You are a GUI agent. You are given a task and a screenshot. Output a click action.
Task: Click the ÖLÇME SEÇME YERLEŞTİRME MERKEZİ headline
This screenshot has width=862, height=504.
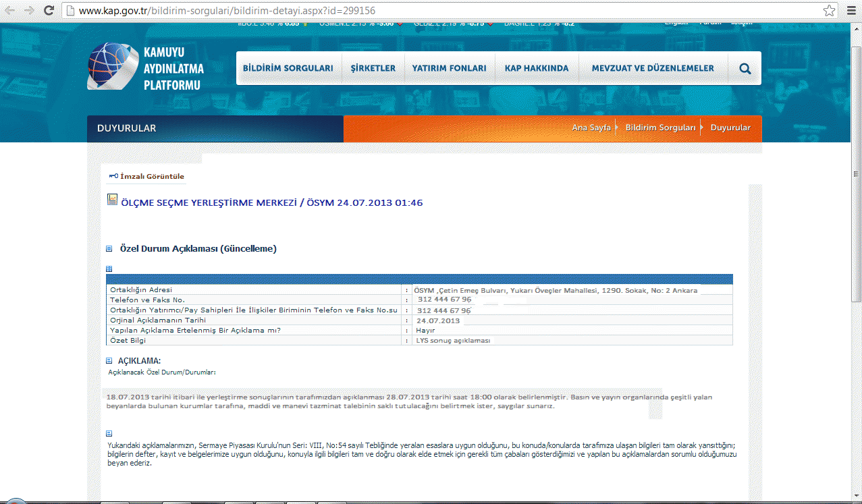(271, 202)
